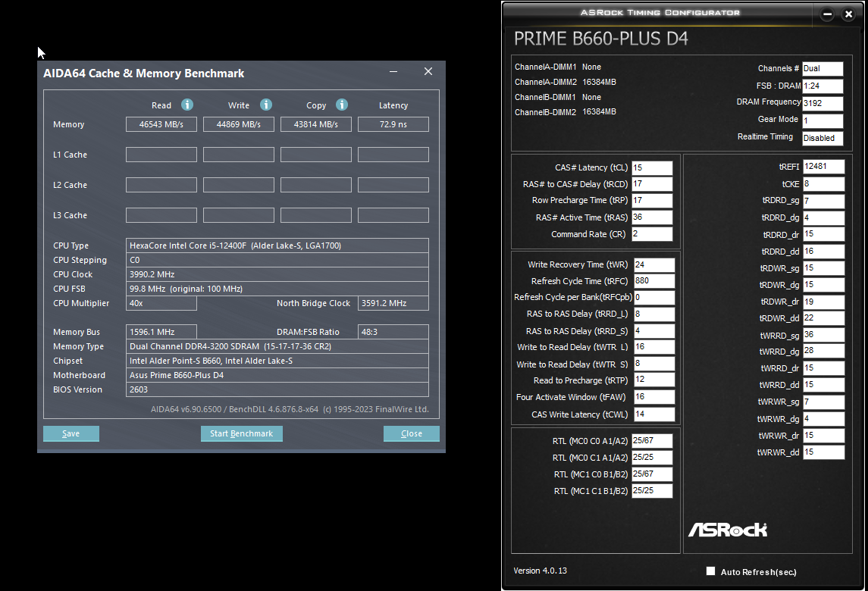The image size is (868, 591).
Task: Click the CPU Type field in AIDA64
Action: (277, 245)
